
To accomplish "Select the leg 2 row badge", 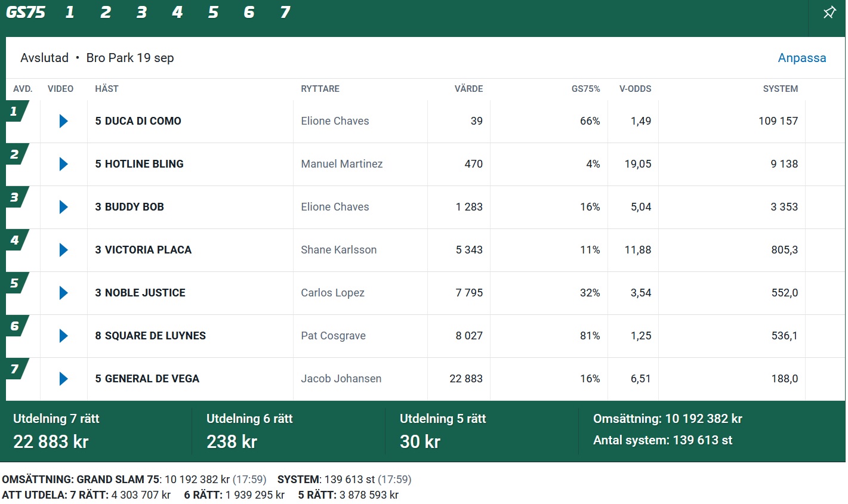I will click(x=17, y=154).
